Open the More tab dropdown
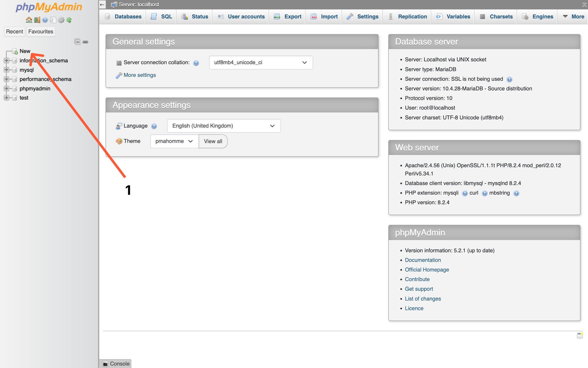The image size is (588, 368). (x=573, y=17)
